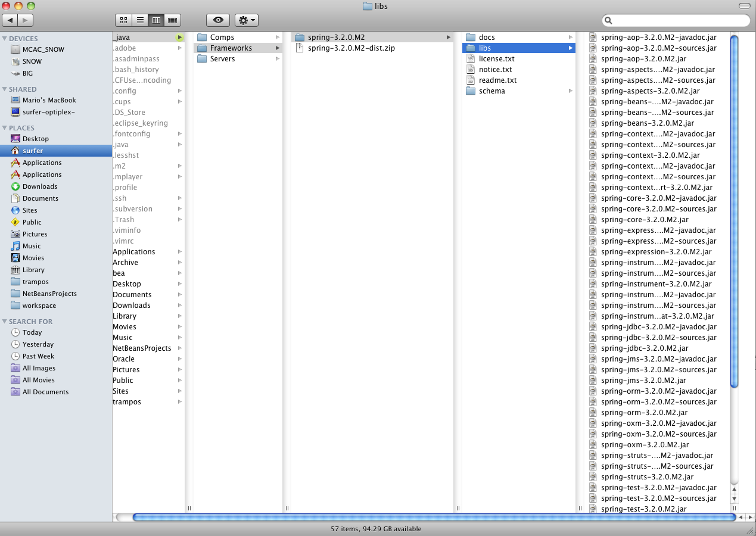Go forward with the right arrow button

click(26, 20)
